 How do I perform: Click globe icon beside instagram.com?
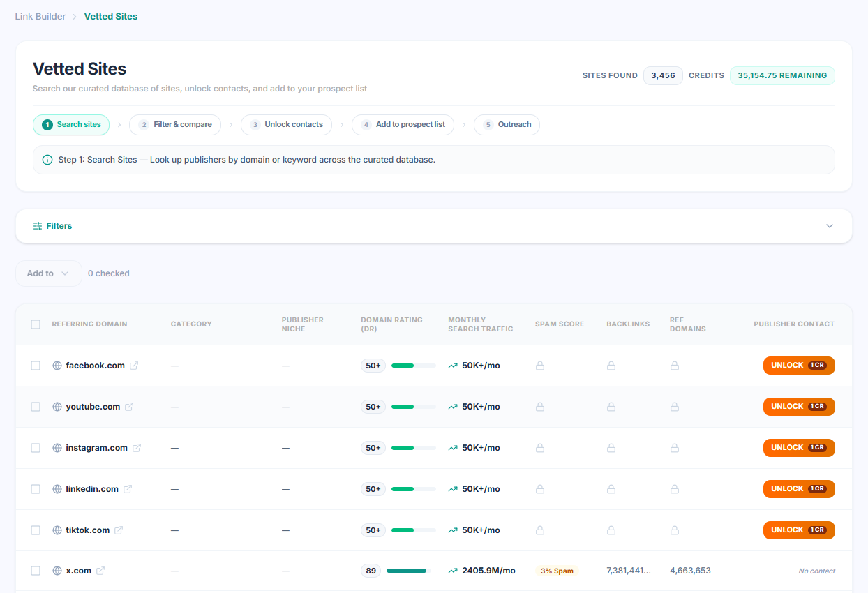pyautogui.click(x=57, y=448)
